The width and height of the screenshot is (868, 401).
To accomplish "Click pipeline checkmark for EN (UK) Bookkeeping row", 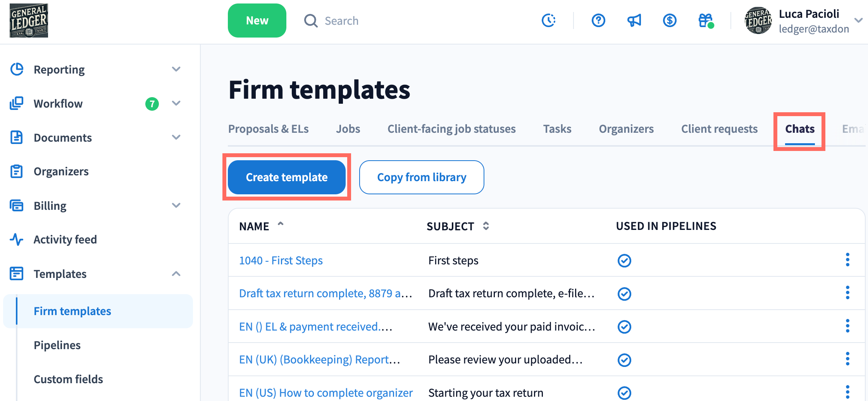I will [624, 360].
